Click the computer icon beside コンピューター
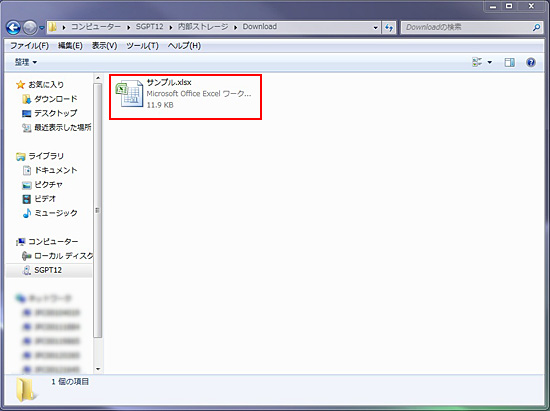The height and width of the screenshot is (411, 550). [x=21, y=242]
